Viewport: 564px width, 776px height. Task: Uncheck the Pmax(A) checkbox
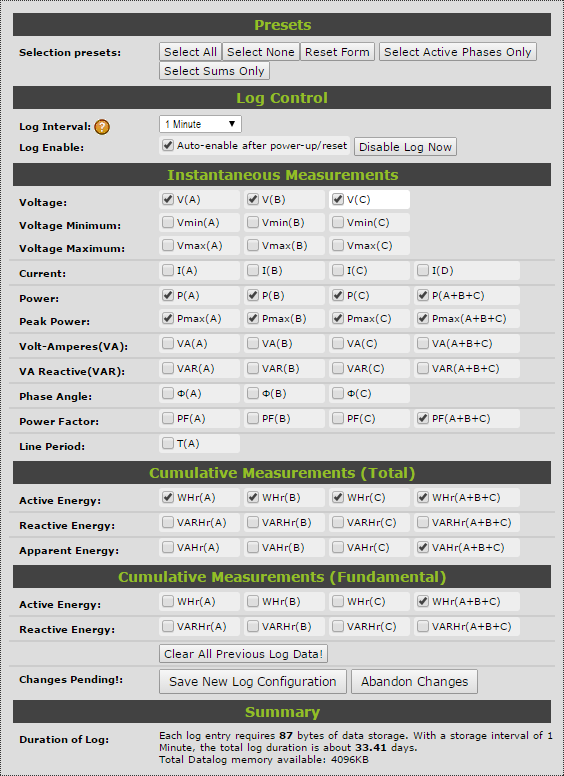[x=168, y=318]
